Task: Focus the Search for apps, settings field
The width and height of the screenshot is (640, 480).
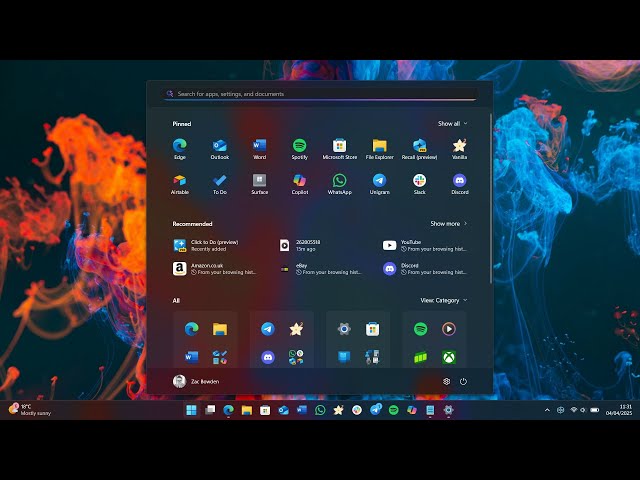Action: [x=320, y=94]
